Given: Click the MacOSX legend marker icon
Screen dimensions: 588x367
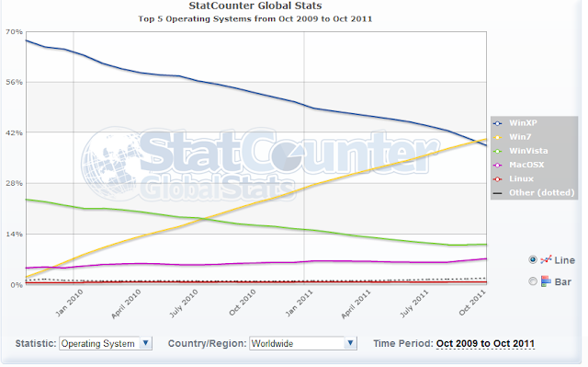Looking at the screenshot, I should [498, 166].
